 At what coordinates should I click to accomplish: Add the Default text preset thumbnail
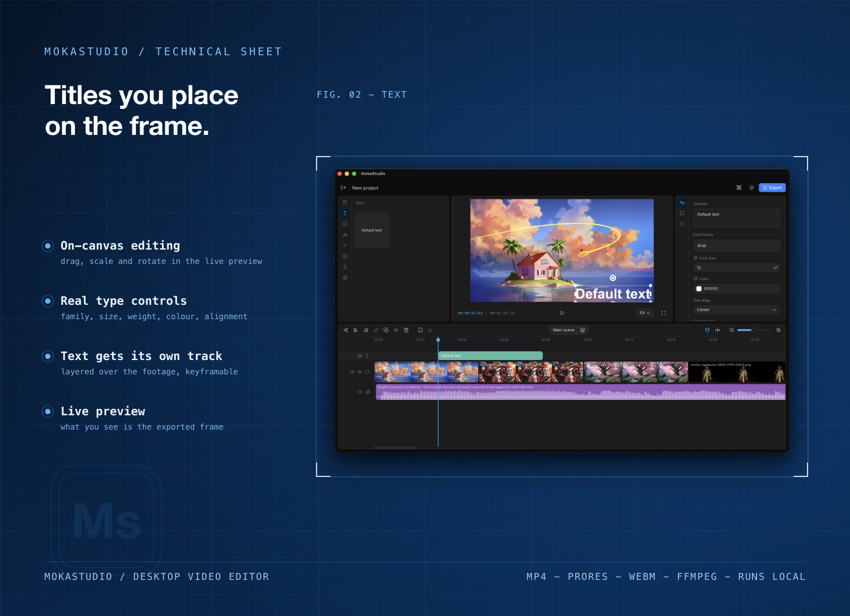tap(372, 230)
